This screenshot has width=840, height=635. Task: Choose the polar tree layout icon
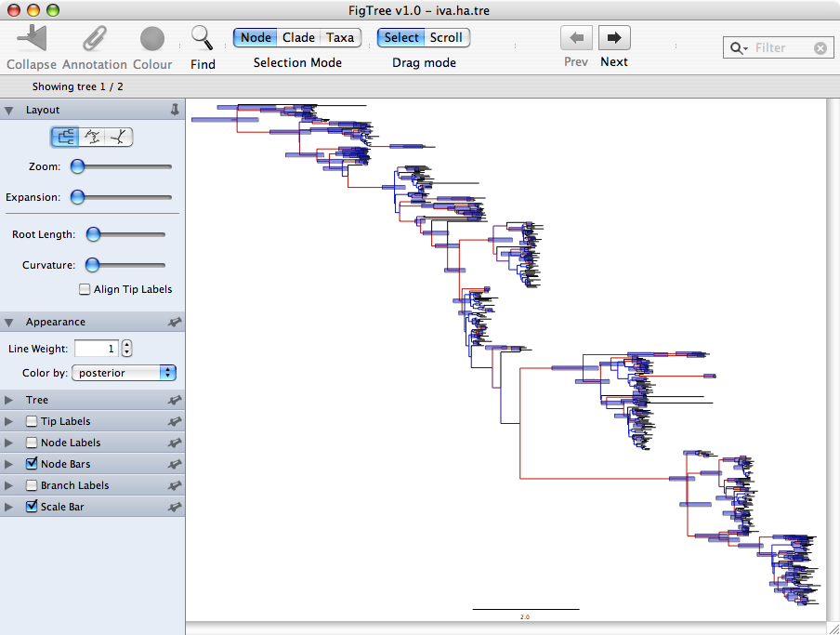pos(119,137)
